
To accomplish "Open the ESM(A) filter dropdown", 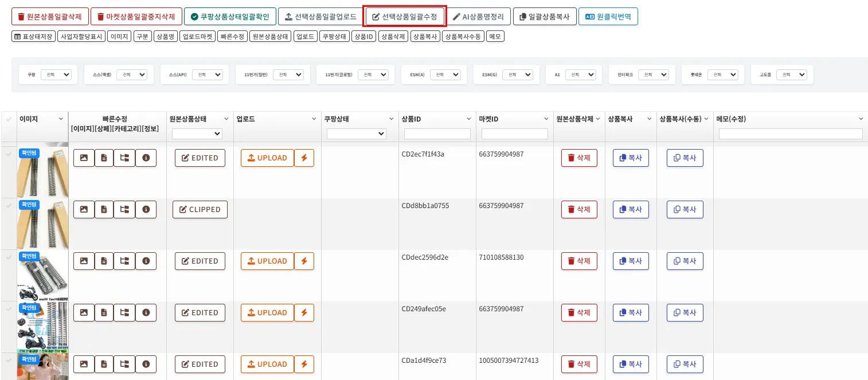I will click(x=445, y=75).
